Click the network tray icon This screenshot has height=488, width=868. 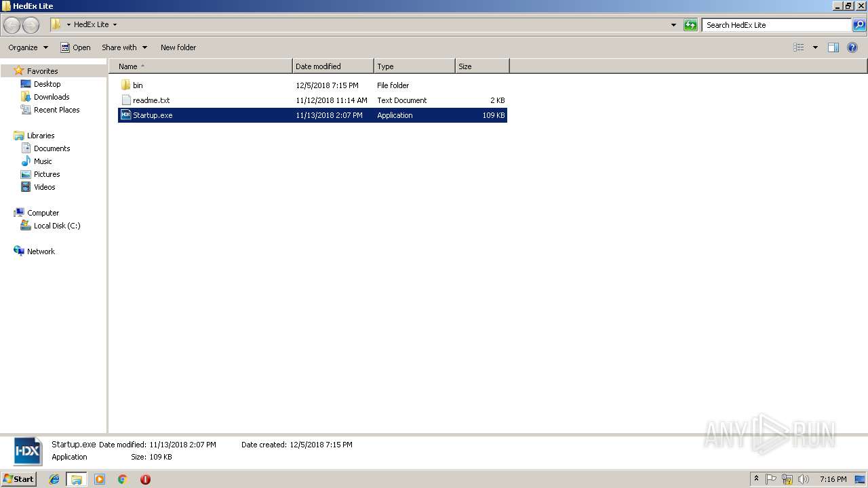787,479
